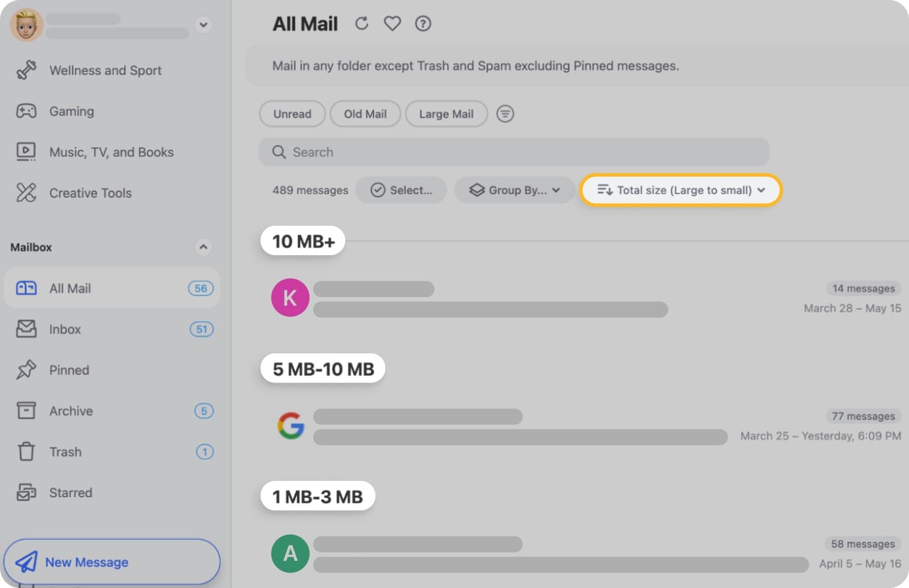Open the help icon beside the heart

423,23
